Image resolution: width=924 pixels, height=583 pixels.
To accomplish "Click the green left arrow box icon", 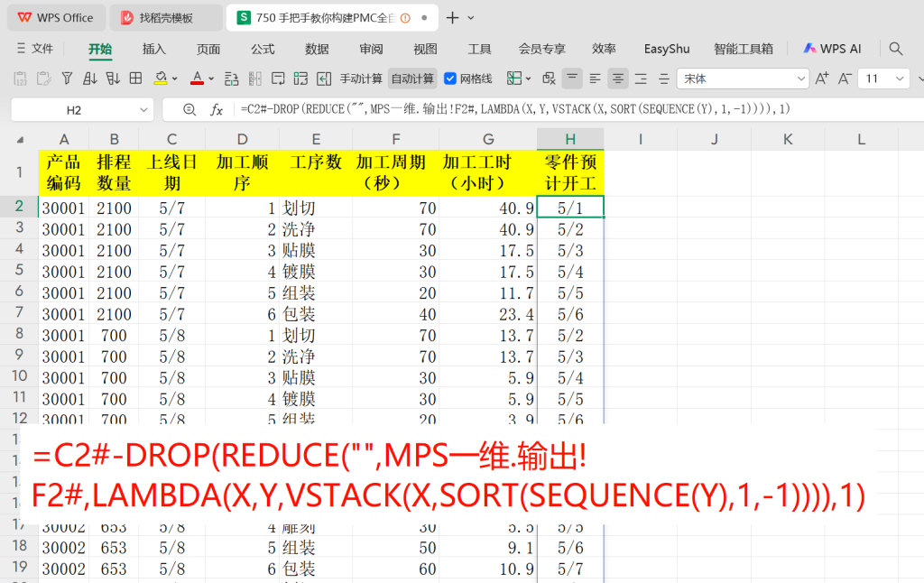I will 324,79.
